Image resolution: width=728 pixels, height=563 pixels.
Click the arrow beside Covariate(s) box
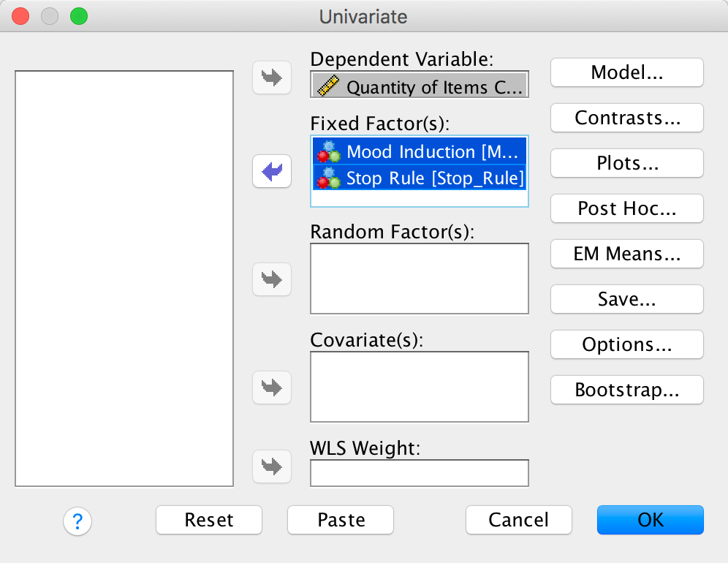click(x=272, y=387)
